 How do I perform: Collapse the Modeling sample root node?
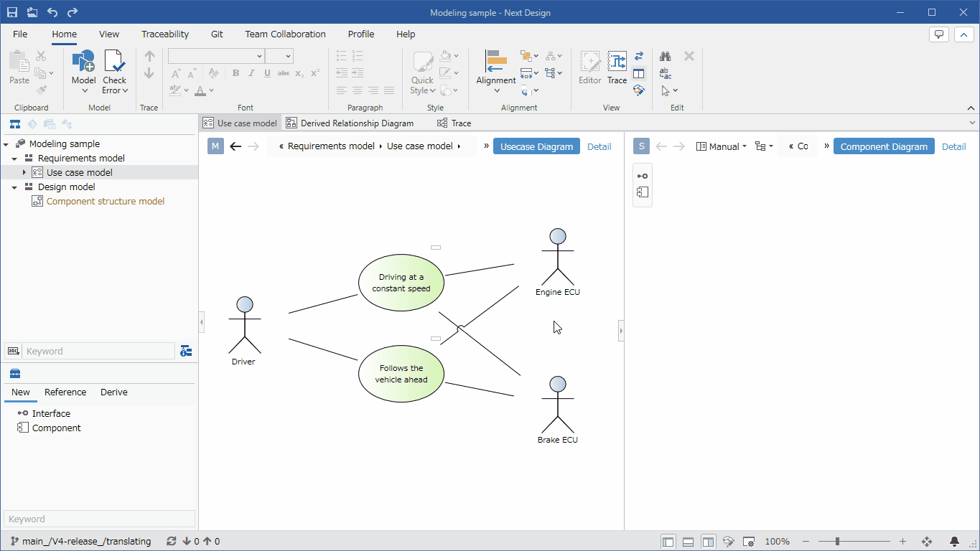point(6,144)
